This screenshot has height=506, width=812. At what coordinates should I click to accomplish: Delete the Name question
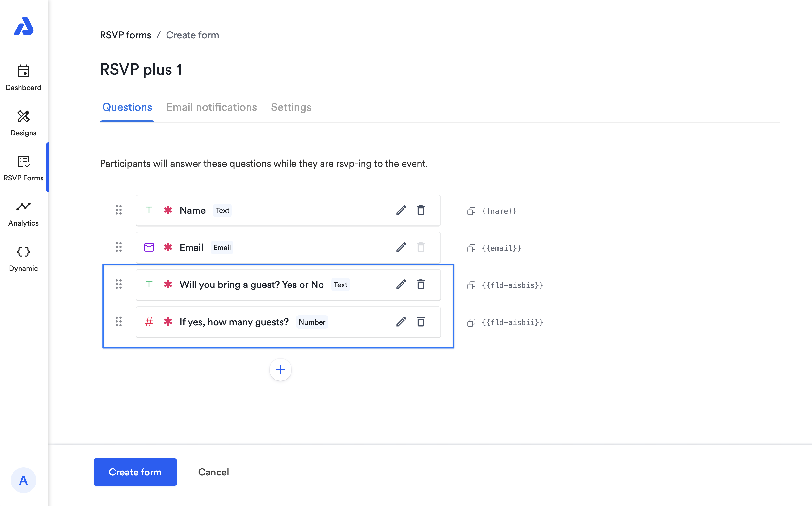point(421,210)
